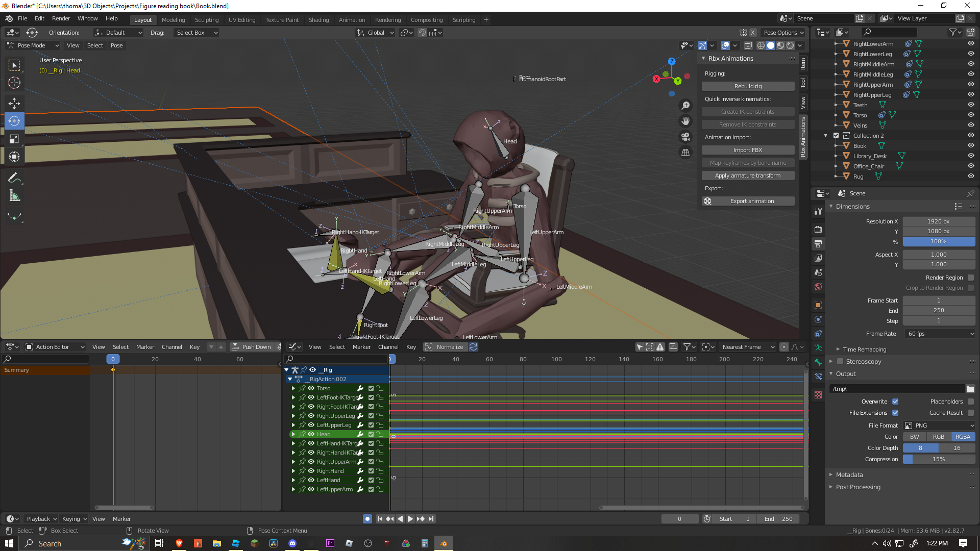Select the Move tool in the viewport toolbar

click(x=14, y=103)
